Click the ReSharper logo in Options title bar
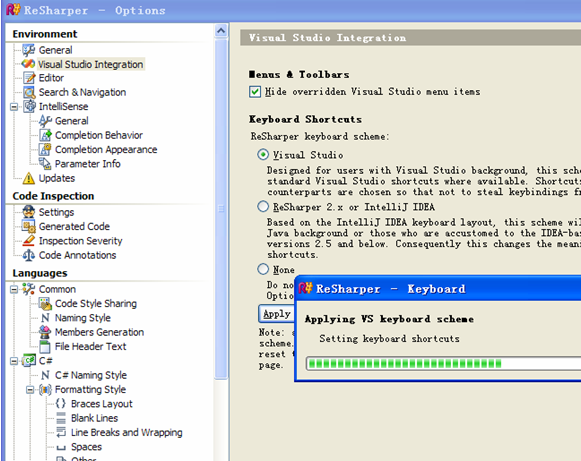This screenshot has height=461, width=581. (x=13, y=10)
